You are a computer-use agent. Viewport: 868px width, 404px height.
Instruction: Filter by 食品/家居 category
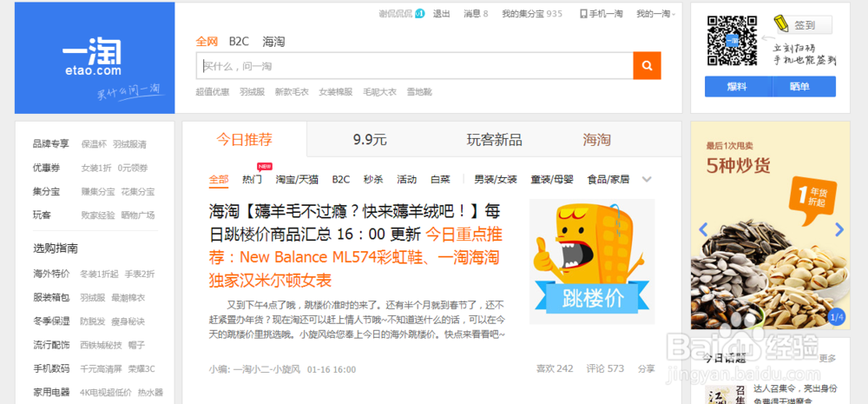(608, 180)
